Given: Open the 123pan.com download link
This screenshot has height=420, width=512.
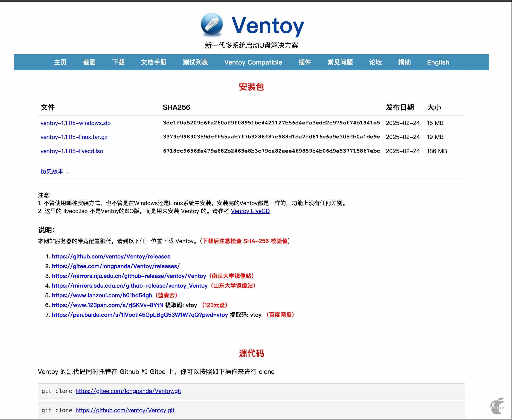Looking at the screenshot, I should (108, 305).
